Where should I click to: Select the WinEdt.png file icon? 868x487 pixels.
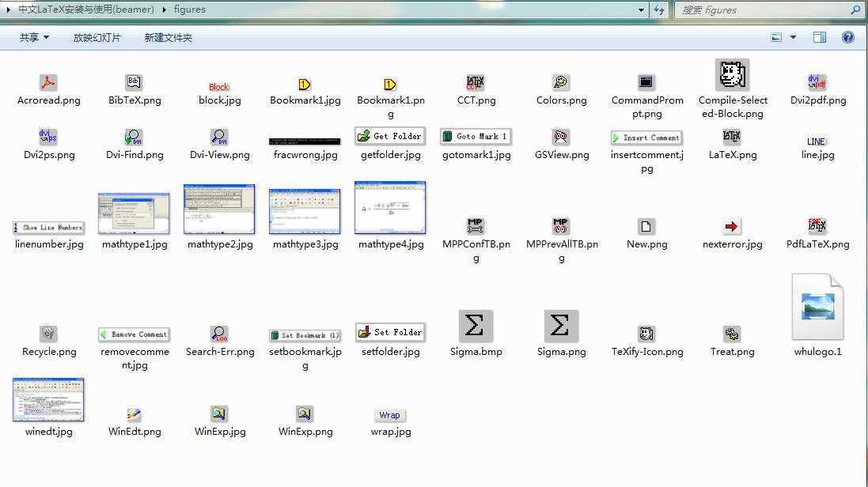tap(134, 414)
